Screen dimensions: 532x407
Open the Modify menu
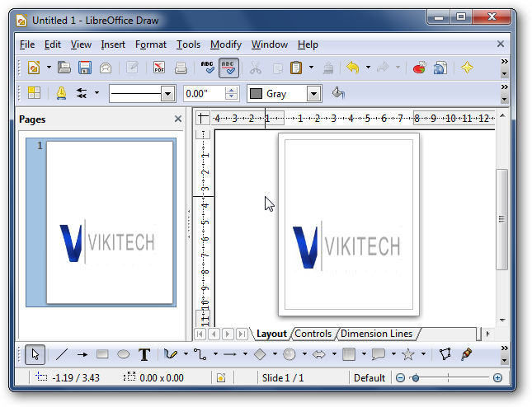point(226,44)
